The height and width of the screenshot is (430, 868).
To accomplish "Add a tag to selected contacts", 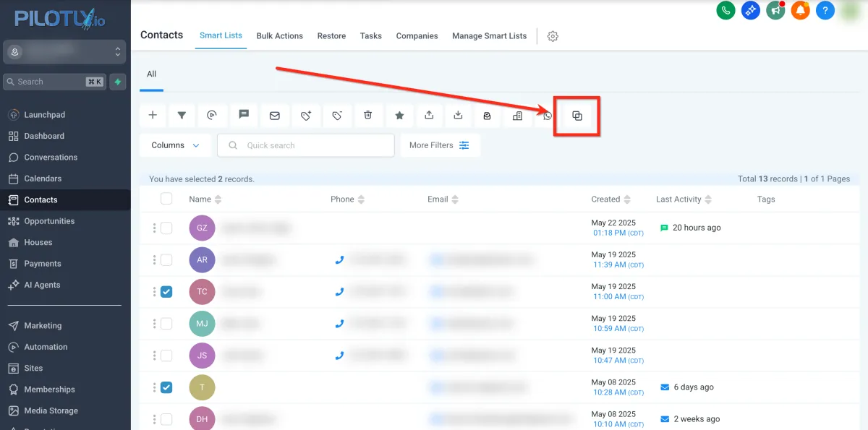I will click(305, 115).
